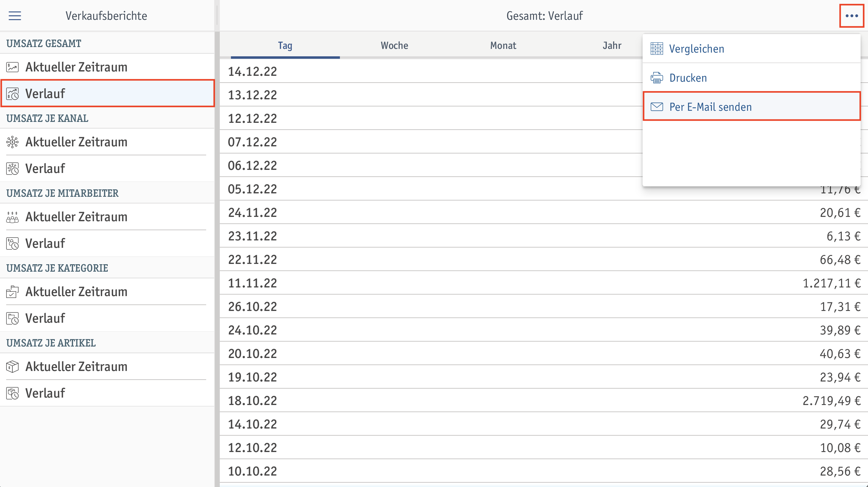
Task: Select the 06.12.22 row
Action: [x=431, y=165]
